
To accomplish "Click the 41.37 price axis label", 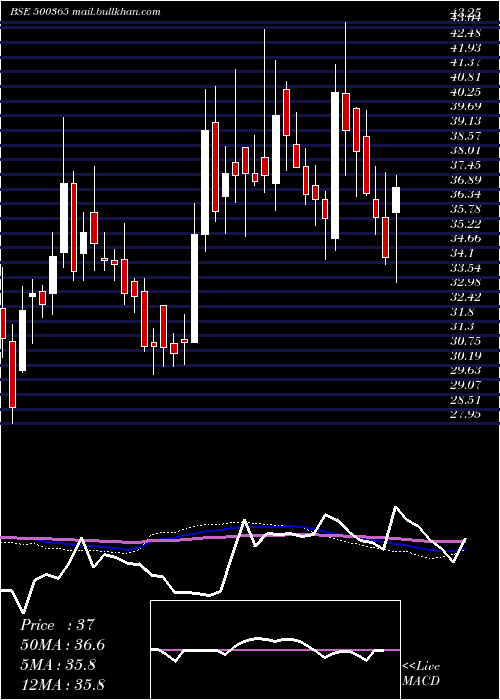I will [466, 62].
